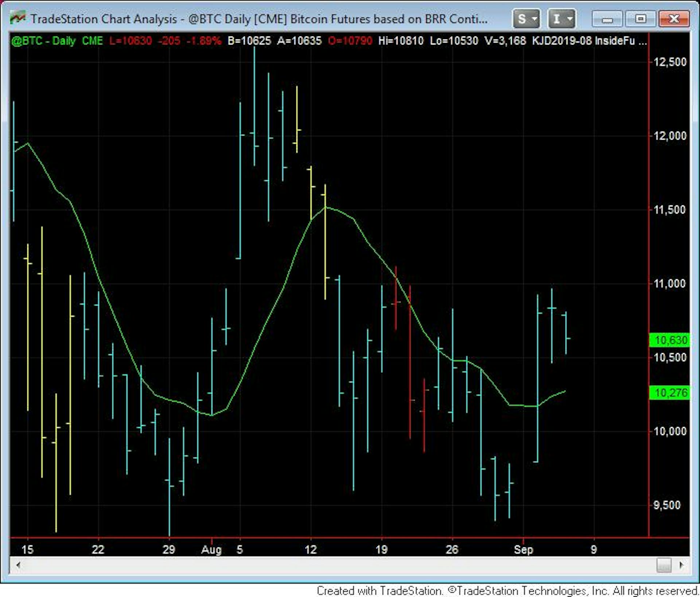700x597 pixels.
Task: Click the scroll-right arrow of the chart scrollbar
Action: point(681,565)
